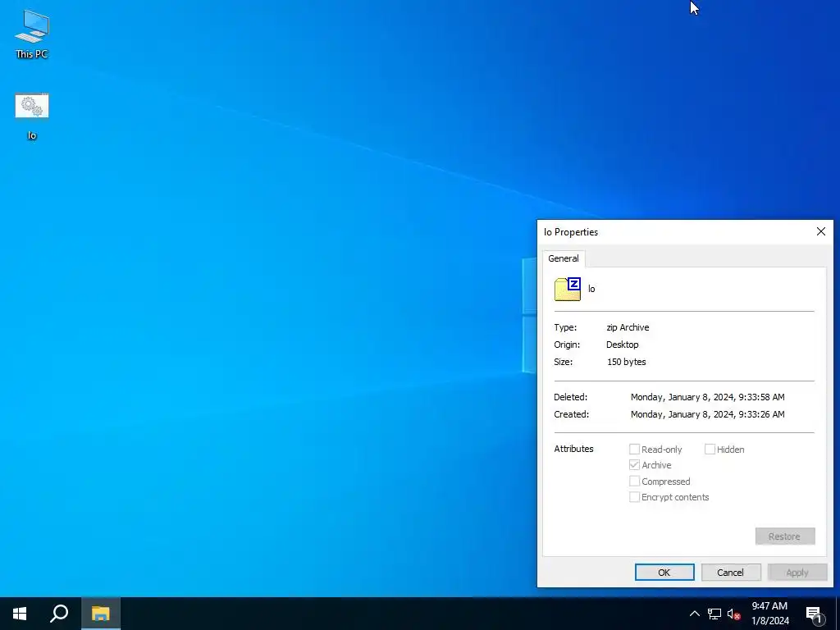Open taskbar Search magnifier
Image resolution: width=840 pixels, height=630 pixels.
59,614
